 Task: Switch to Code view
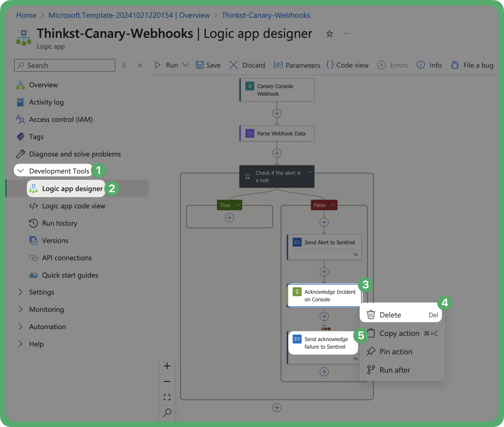(347, 65)
